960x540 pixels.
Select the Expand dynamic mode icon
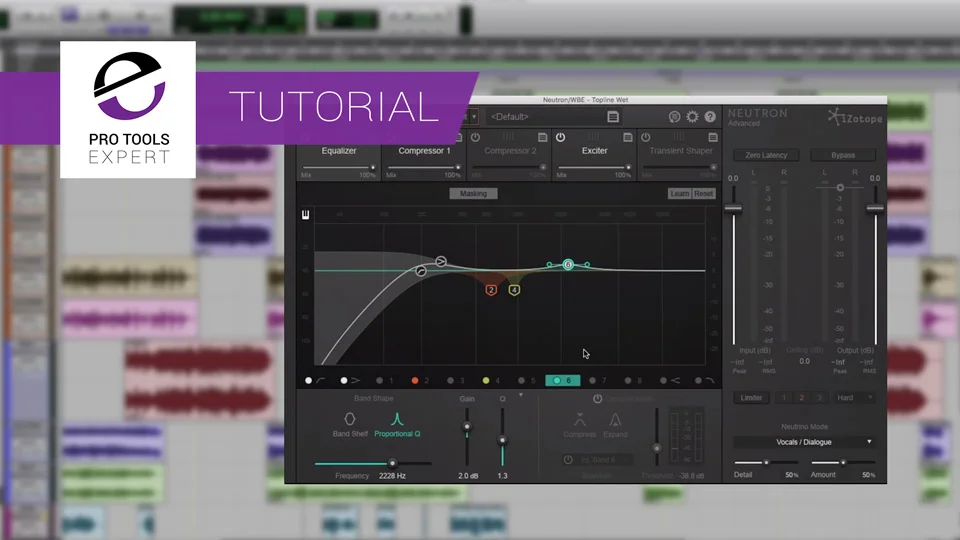click(615, 420)
